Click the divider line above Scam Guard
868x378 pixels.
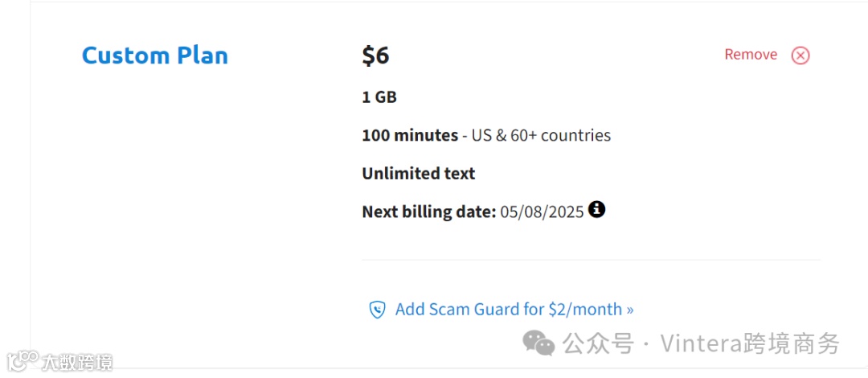click(x=591, y=260)
